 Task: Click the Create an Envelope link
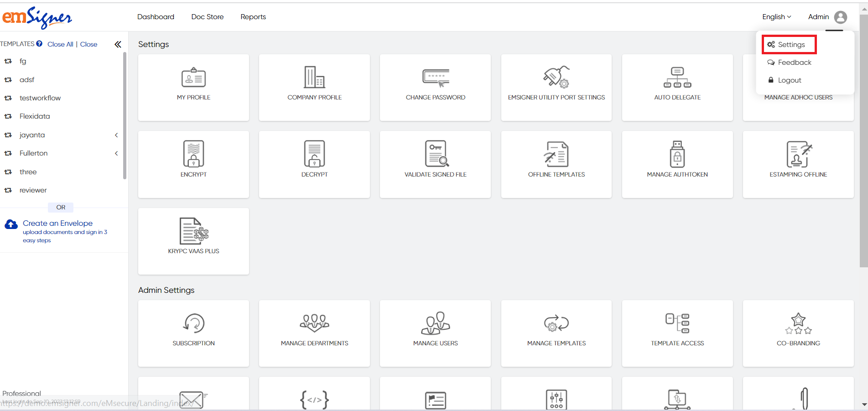[x=57, y=223]
